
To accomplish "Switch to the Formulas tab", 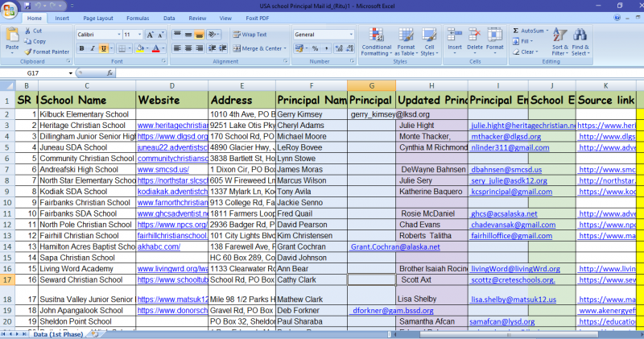I will tap(138, 19).
